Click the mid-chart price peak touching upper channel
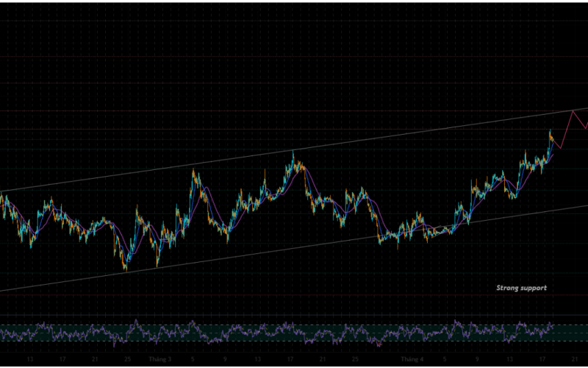This screenshot has width=588, height=368. coord(293,151)
